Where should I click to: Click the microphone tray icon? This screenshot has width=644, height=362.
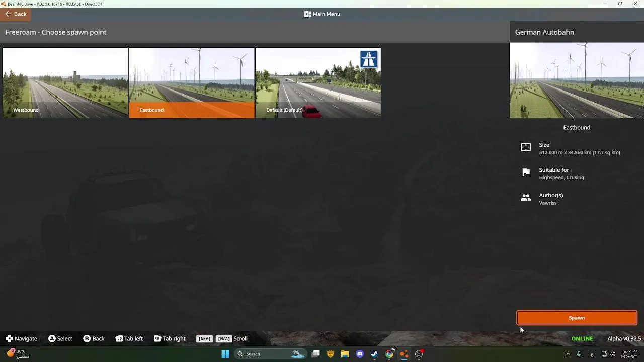(x=579, y=354)
